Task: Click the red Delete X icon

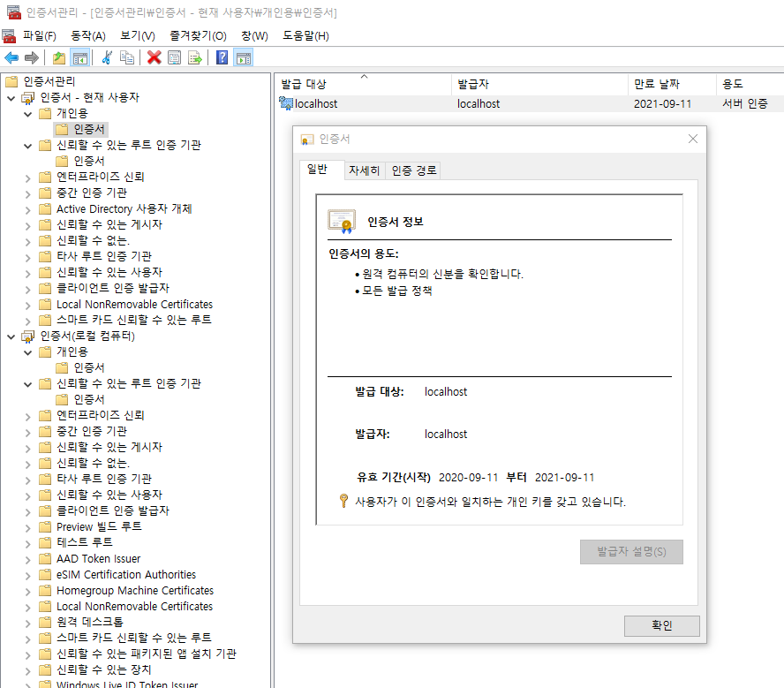Action: click(x=154, y=57)
